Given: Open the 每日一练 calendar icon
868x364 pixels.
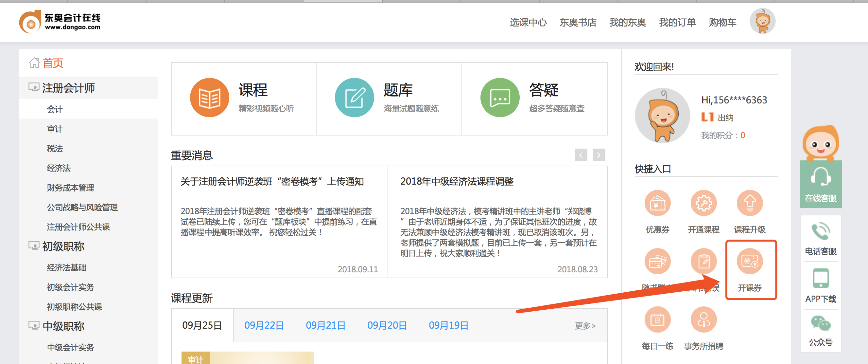Looking at the screenshot, I should pyautogui.click(x=657, y=319).
